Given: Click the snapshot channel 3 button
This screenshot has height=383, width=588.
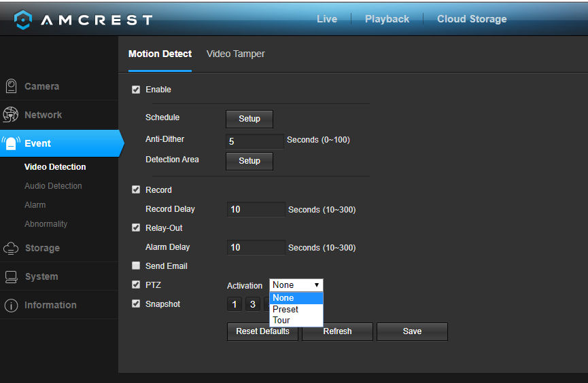Looking at the screenshot, I should tap(253, 304).
